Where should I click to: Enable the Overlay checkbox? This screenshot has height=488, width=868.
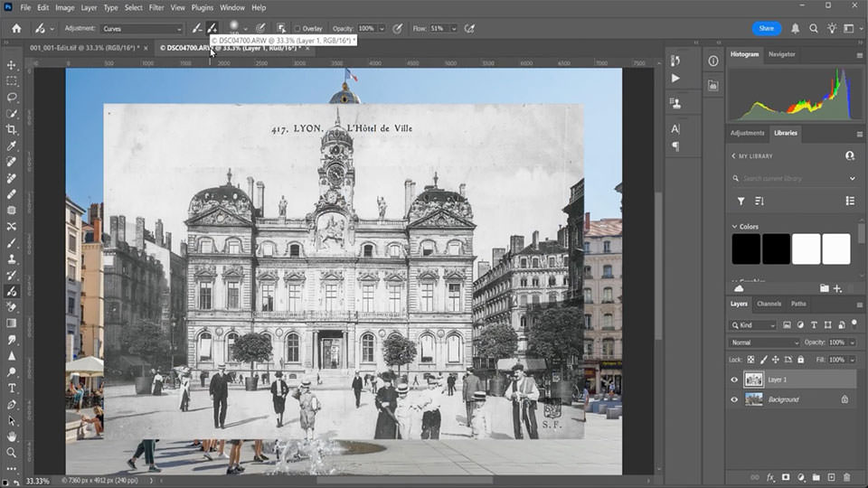(297, 29)
